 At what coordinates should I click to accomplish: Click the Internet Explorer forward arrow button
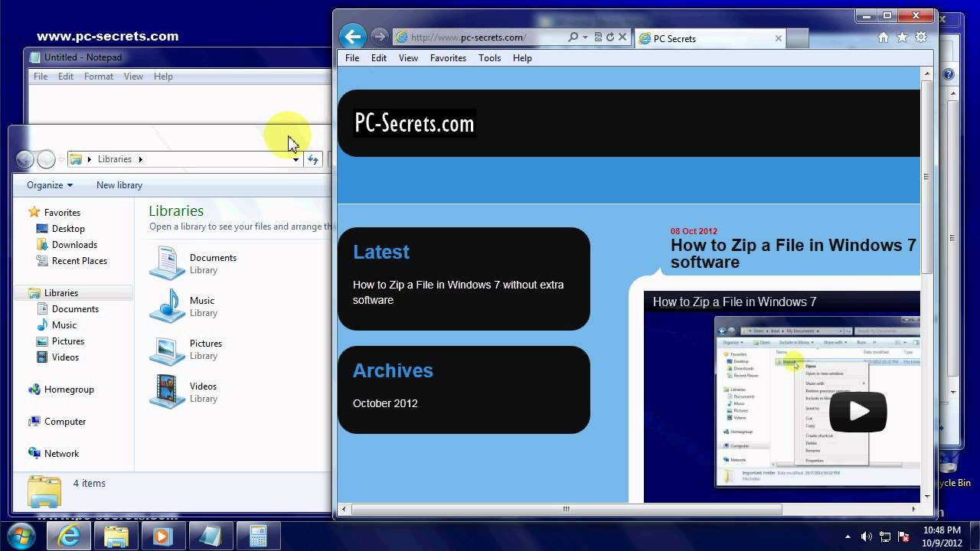(379, 36)
